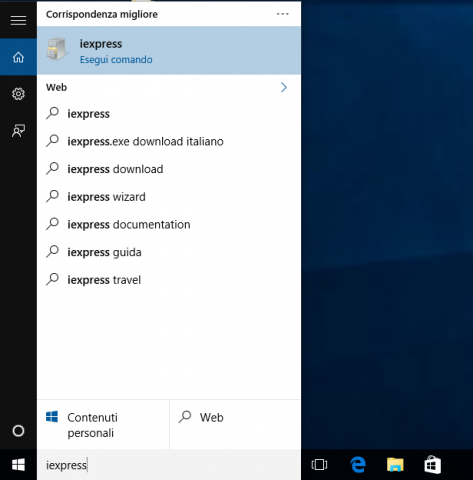473x480 pixels.
Task: Select 'iexpress documentation' suggestion
Action: click(x=169, y=224)
